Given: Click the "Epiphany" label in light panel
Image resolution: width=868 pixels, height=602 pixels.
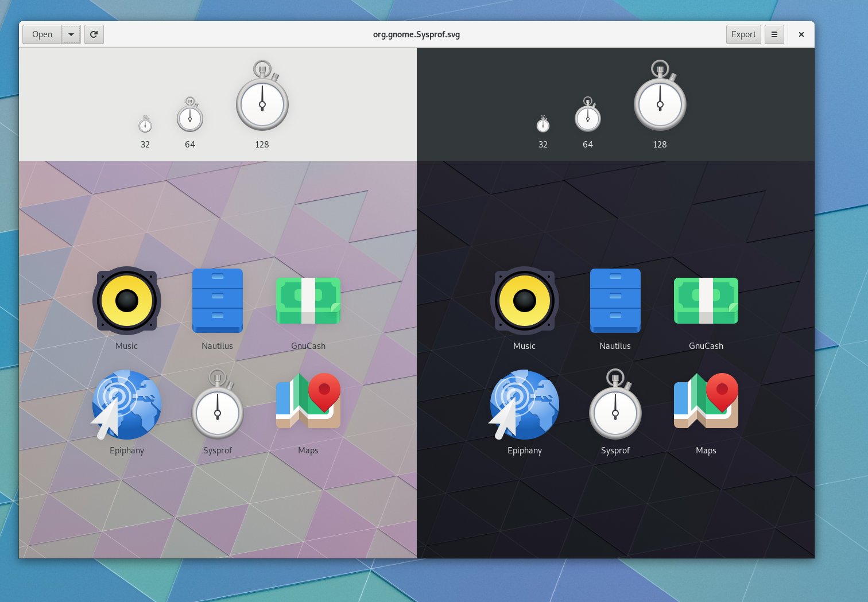Looking at the screenshot, I should tap(127, 450).
